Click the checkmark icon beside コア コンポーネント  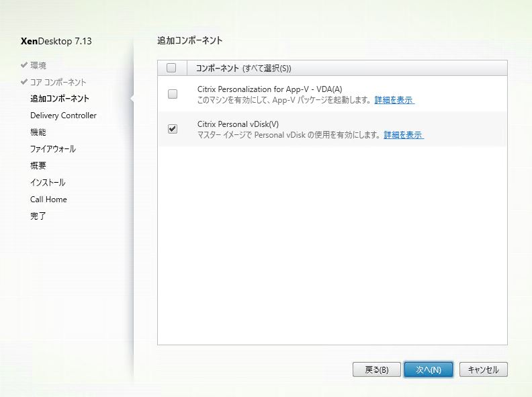click(x=24, y=81)
